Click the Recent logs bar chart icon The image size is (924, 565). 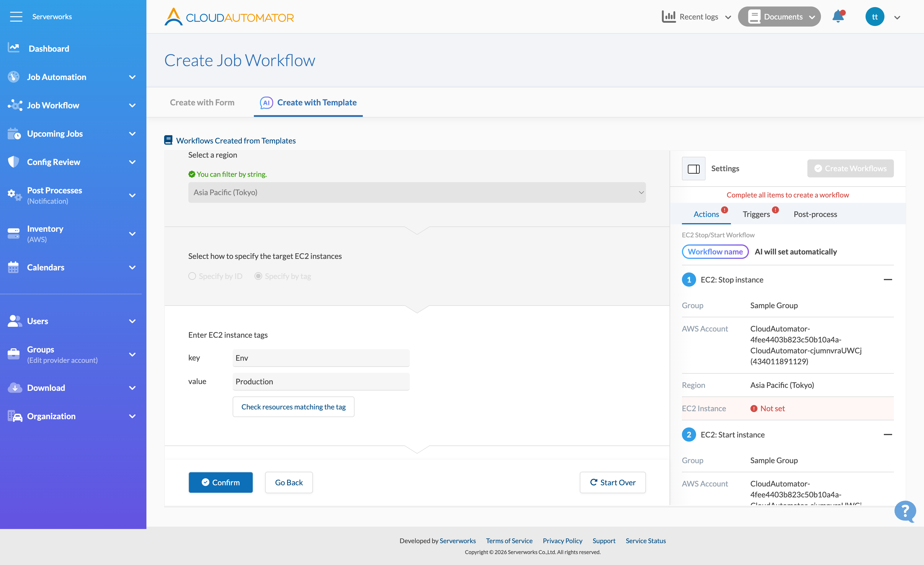[669, 17]
